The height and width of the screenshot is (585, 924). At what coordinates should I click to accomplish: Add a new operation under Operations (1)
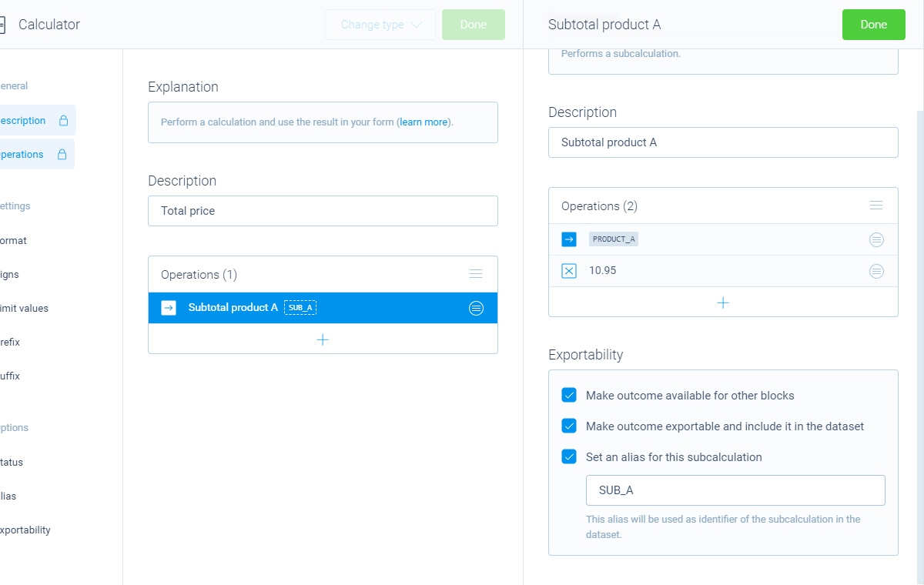pos(323,339)
